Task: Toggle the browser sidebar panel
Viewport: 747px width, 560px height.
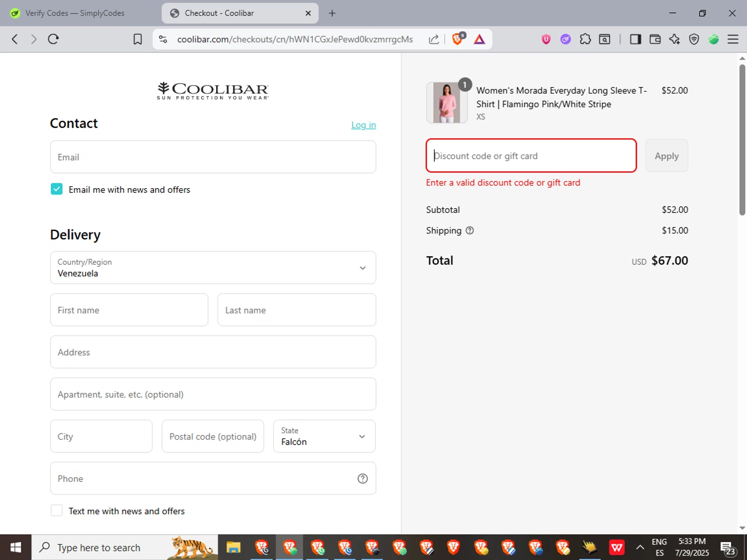Action: (635, 39)
